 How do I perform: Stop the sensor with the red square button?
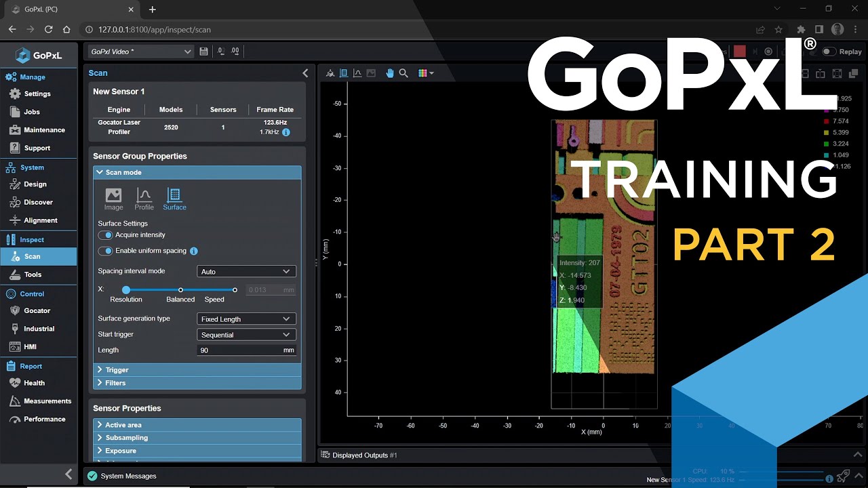[x=740, y=52]
